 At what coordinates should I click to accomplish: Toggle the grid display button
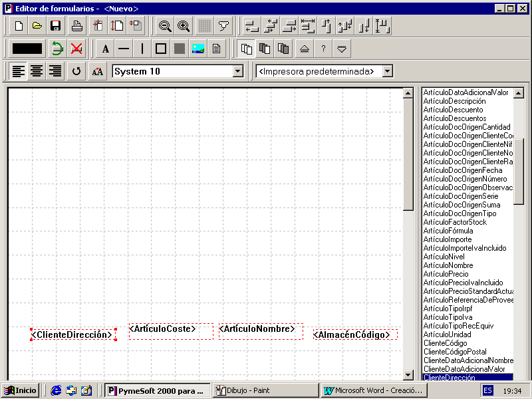[205, 26]
